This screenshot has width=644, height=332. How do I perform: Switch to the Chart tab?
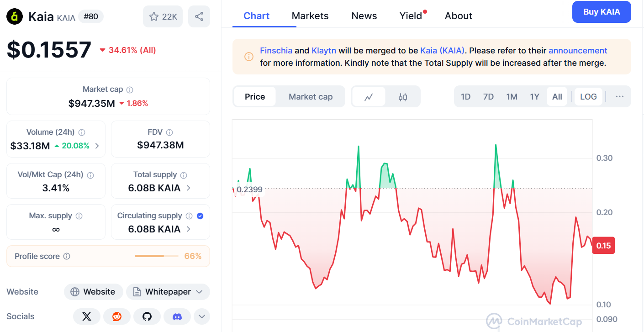[x=257, y=16]
